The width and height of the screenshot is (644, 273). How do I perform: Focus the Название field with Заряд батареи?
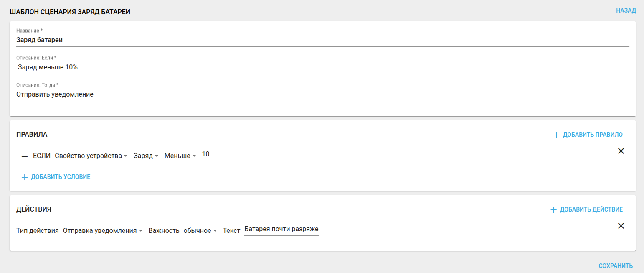pos(322,40)
